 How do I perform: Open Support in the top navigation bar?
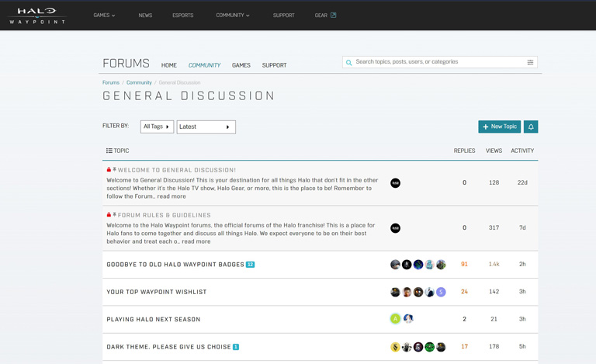tap(283, 16)
